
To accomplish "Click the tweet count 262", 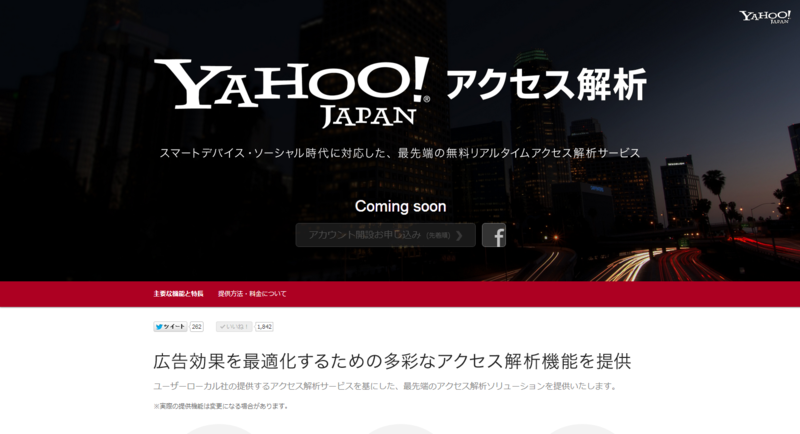I will click(196, 327).
